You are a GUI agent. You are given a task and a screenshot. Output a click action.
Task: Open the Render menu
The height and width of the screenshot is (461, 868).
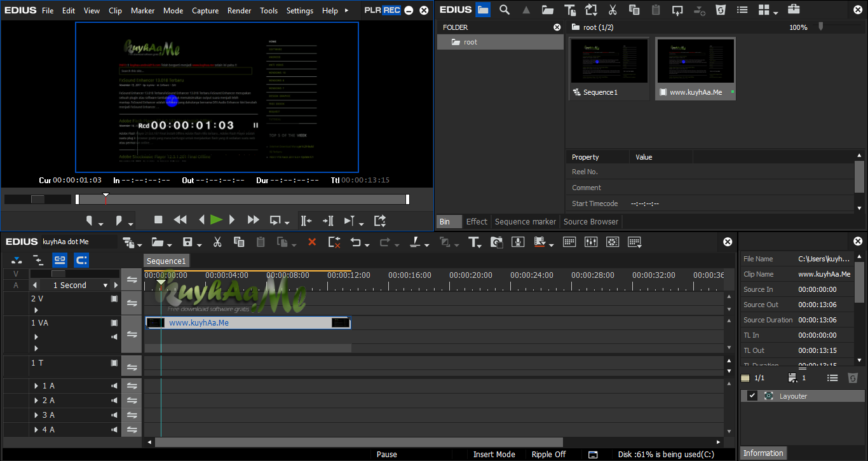tap(240, 10)
